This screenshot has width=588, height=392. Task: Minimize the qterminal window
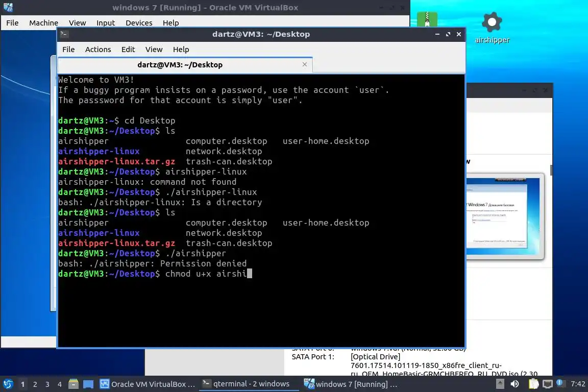[x=437, y=34]
